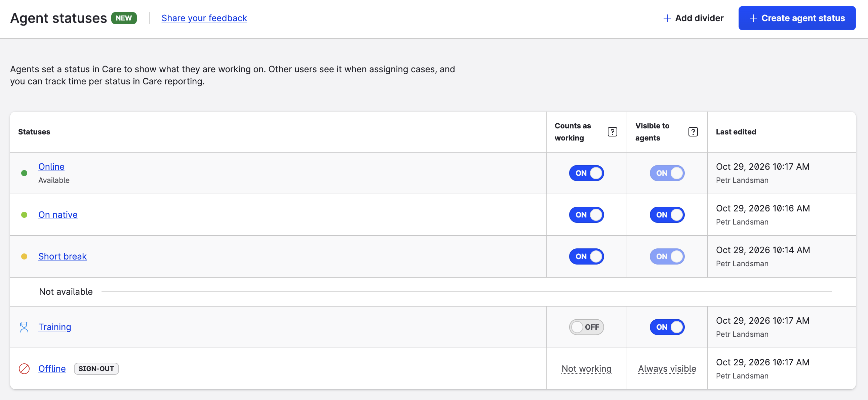Open the Share your feedback link

click(204, 18)
